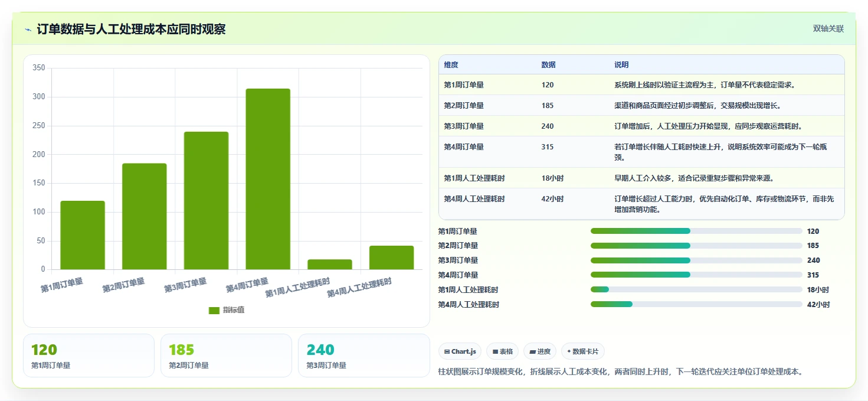Click the 350 y-axis label
Image resolution: width=868 pixels, height=401 pixels.
(x=39, y=68)
